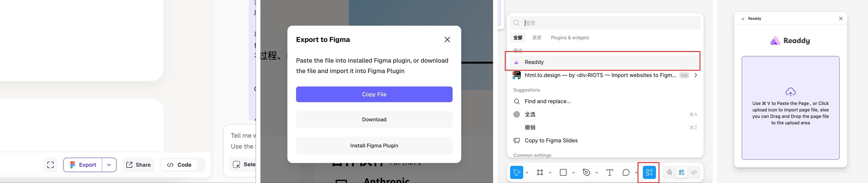The height and width of the screenshot is (183, 868).
Task: Click the Copy File button
Action: coord(374,94)
